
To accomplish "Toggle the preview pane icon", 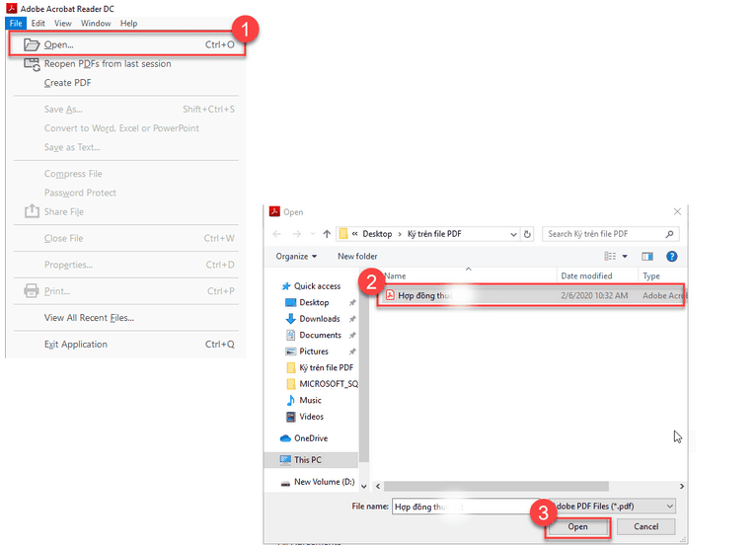I will (x=647, y=256).
